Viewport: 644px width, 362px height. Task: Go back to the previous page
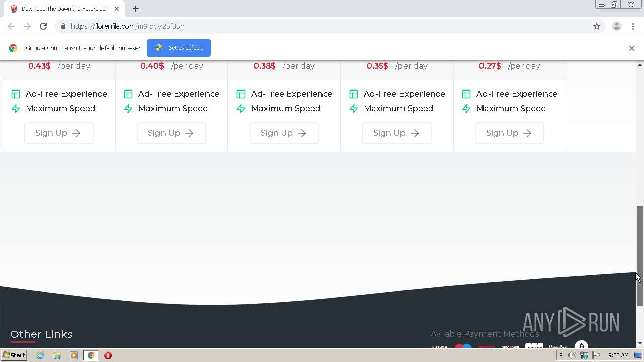point(11,26)
